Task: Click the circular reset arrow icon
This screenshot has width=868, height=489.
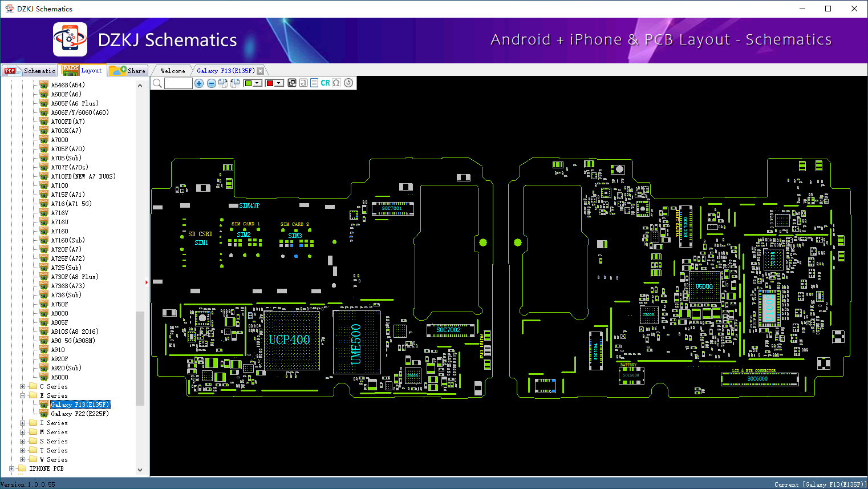Action: coord(348,83)
